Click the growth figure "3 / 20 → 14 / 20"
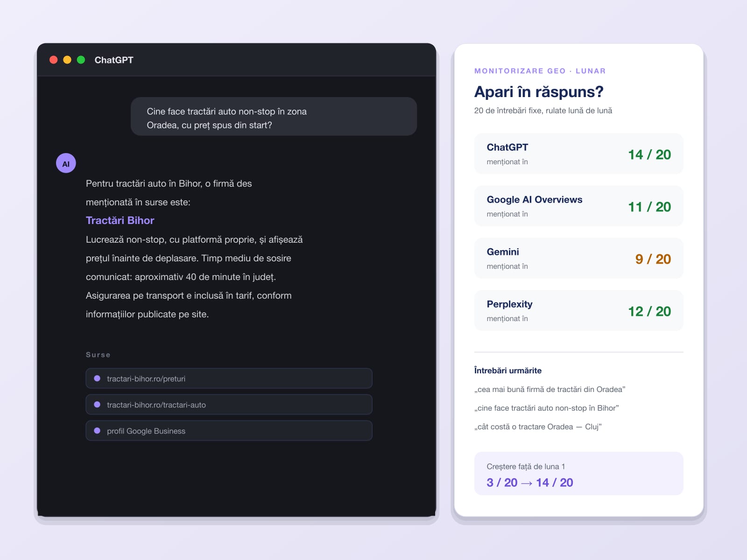The image size is (747, 560). pyautogui.click(x=530, y=483)
